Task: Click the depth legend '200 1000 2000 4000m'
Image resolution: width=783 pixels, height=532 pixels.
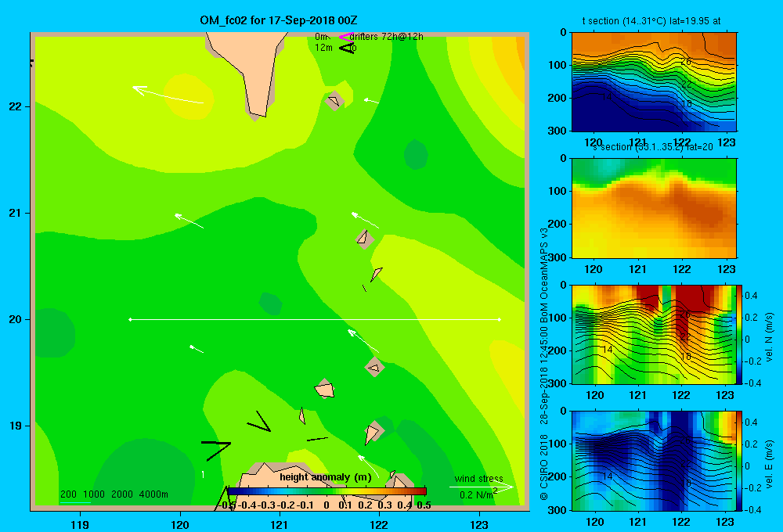Action: pyautogui.click(x=114, y=494)
